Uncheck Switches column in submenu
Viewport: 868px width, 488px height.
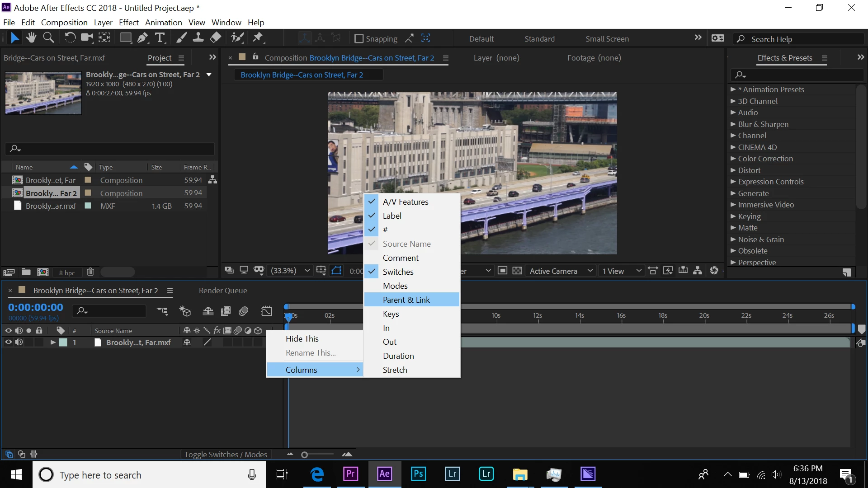398,272
